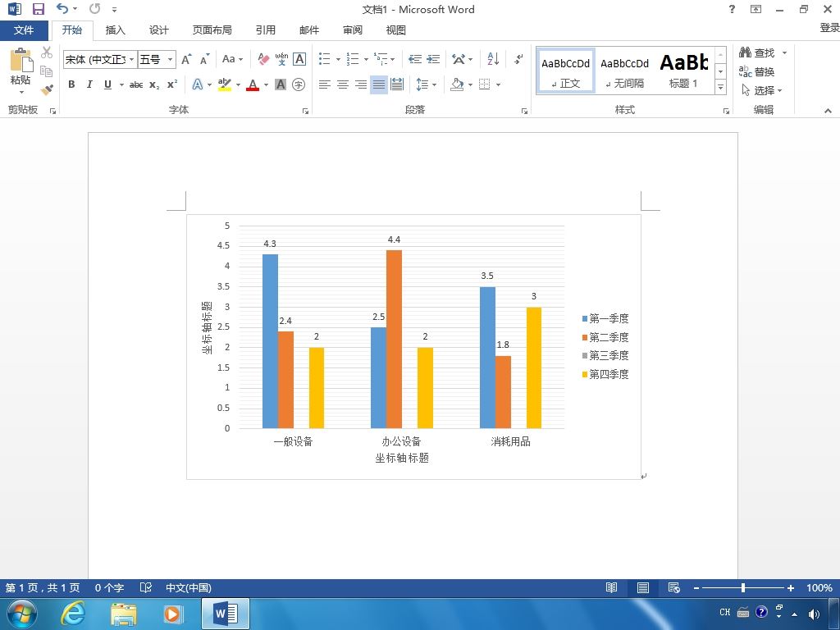Click 登录 to sign in
The width and height of the screenshot is (840, 630).
(x=829, y=28)
